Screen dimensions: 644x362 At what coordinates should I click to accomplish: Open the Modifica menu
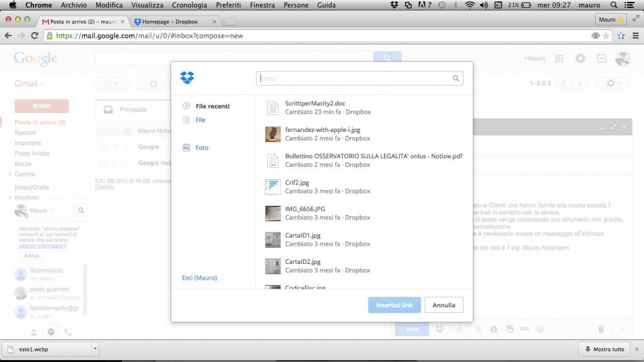click(109, 5)
